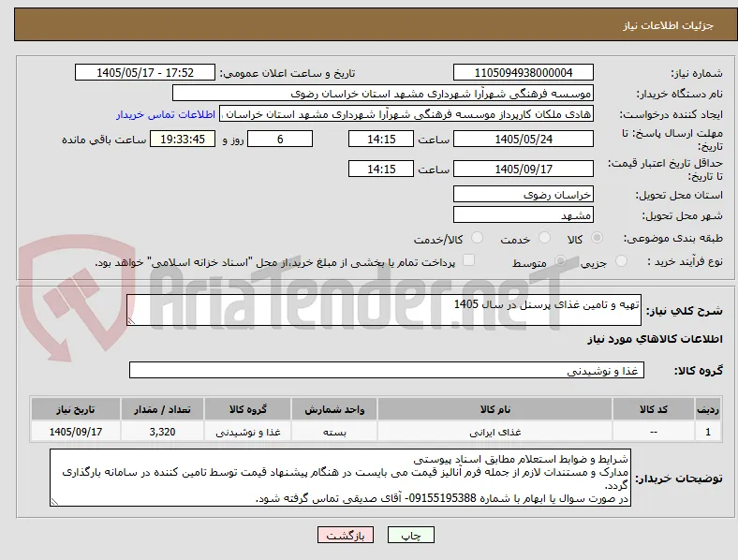Select the کالا radio button

point(597,238)
